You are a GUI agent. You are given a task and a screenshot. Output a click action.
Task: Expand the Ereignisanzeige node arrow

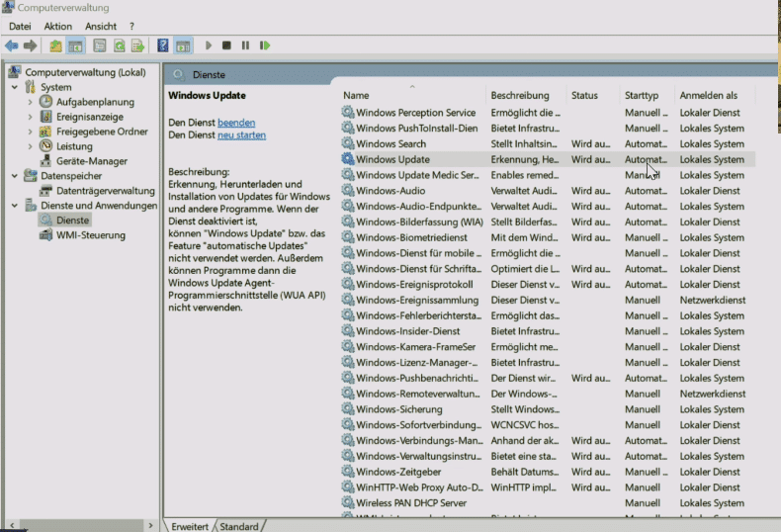pos(30,117)
